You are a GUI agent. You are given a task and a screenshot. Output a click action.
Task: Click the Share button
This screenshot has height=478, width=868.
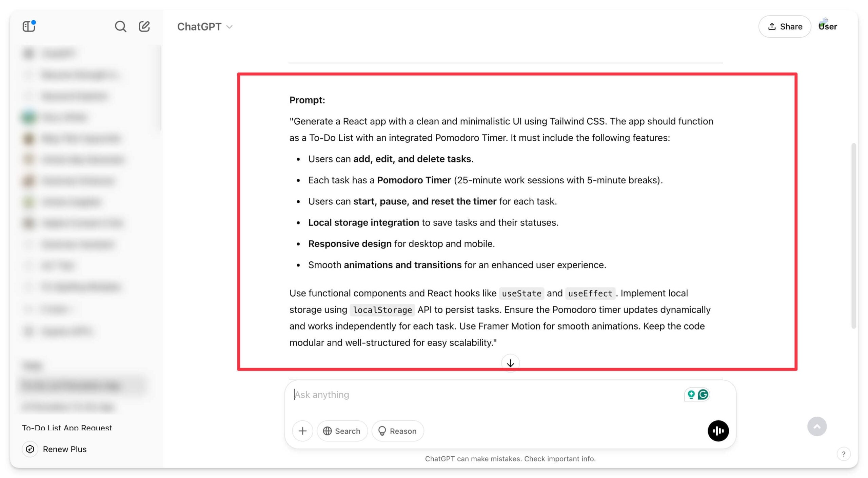[785, 26]
